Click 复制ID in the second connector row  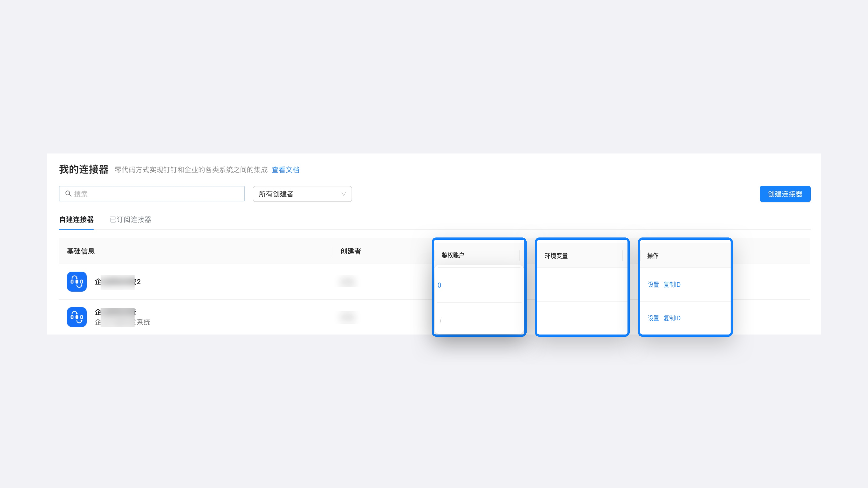coord(672,318)
